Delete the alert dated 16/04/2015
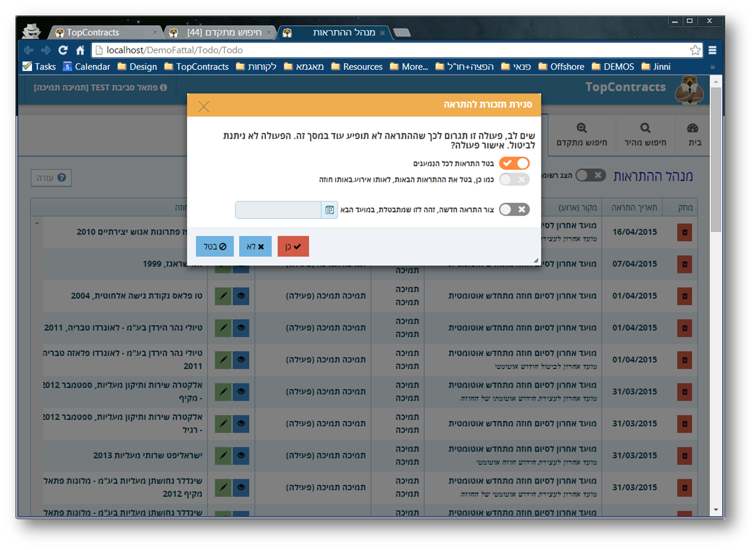756x550 pixels. pyautogui.click(x=684, y=232)
